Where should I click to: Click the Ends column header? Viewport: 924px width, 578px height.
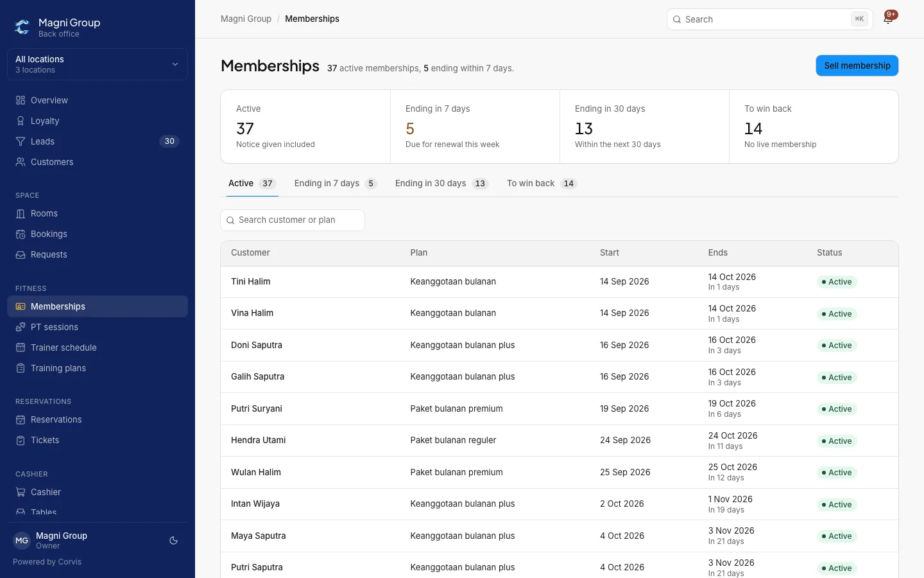click(x=718, y=253)
